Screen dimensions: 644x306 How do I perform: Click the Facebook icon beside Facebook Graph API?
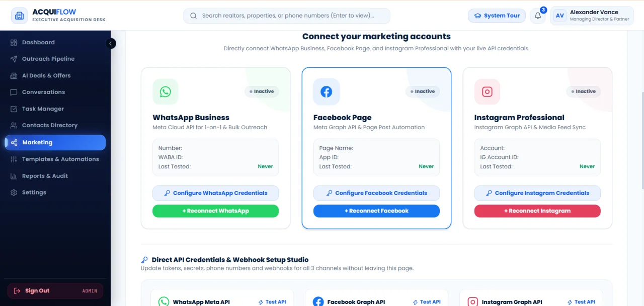(318, 302)
